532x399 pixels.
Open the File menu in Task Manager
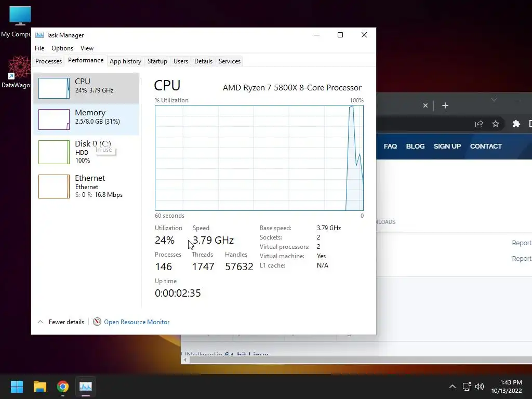pos(39,48)
